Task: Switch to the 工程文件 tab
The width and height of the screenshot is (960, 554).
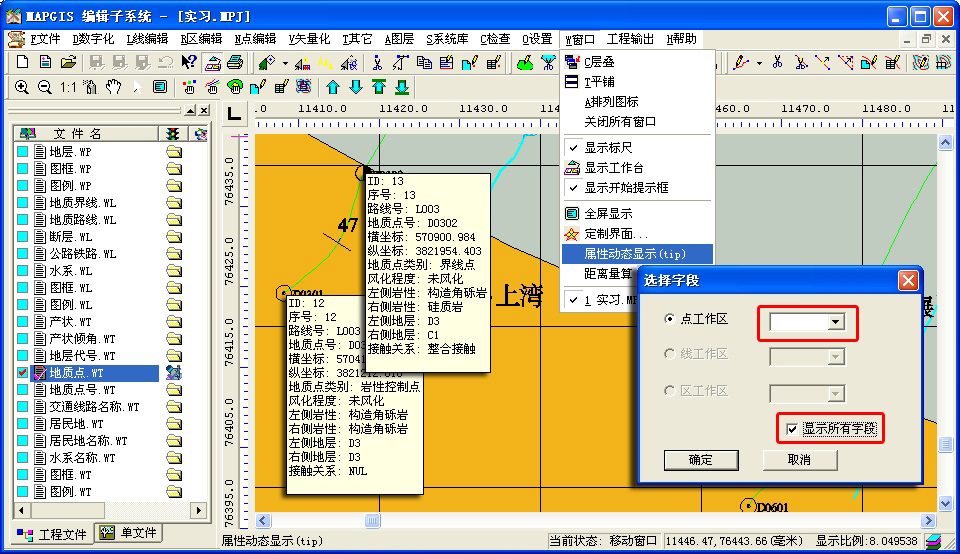Action: [51, 534]
